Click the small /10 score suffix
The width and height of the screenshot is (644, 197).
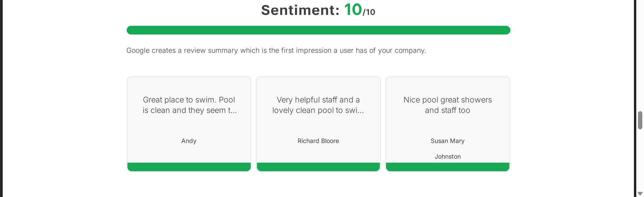pyautogui.click(x=369, y=12)
